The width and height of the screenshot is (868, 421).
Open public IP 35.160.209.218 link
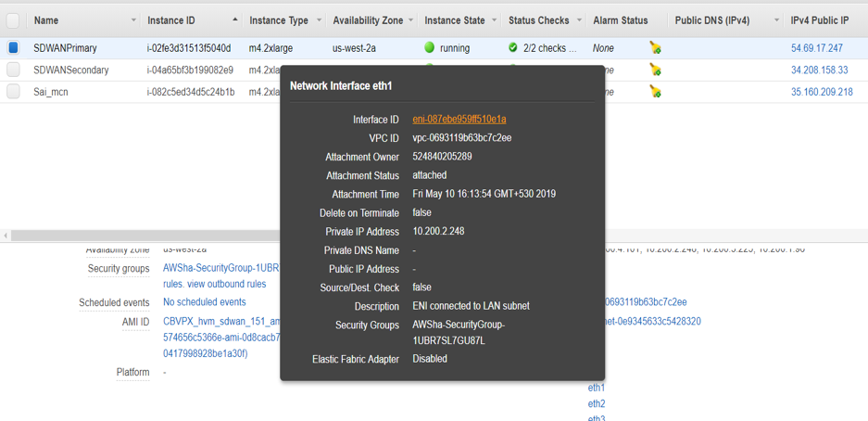coord(822,92)
